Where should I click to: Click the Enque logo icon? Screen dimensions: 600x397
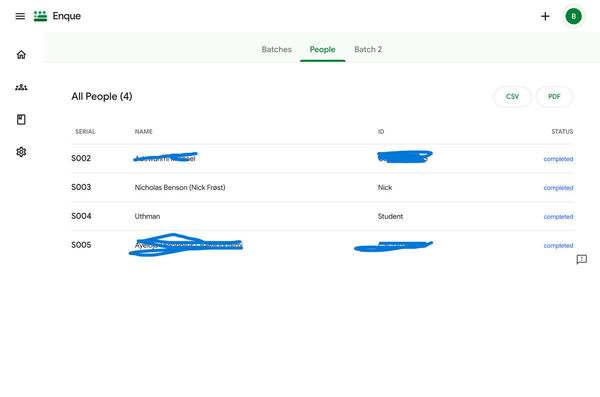tap(40, 16)
